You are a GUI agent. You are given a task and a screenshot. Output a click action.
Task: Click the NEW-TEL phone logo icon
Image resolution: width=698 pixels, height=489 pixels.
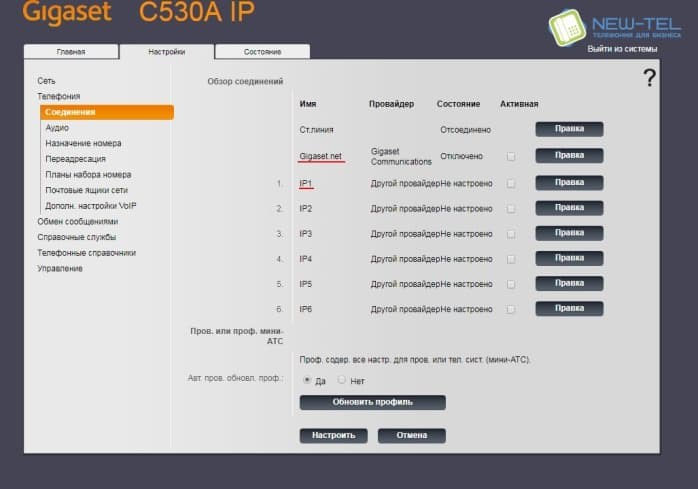[567, 28]
